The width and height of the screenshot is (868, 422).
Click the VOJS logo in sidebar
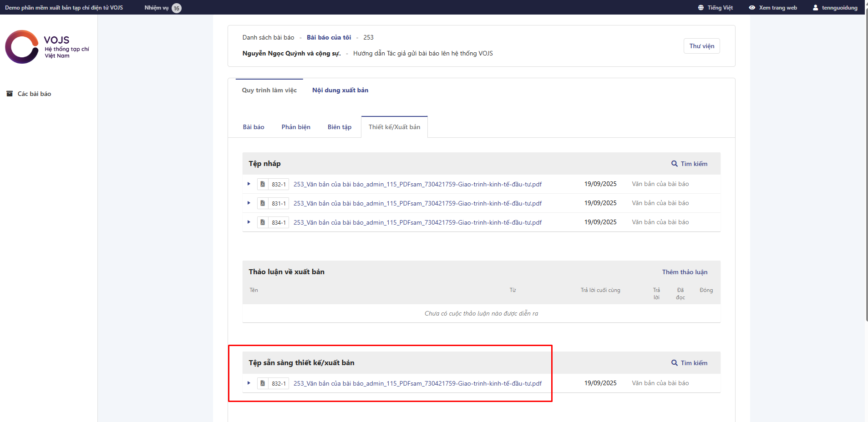tap(47, 47)
